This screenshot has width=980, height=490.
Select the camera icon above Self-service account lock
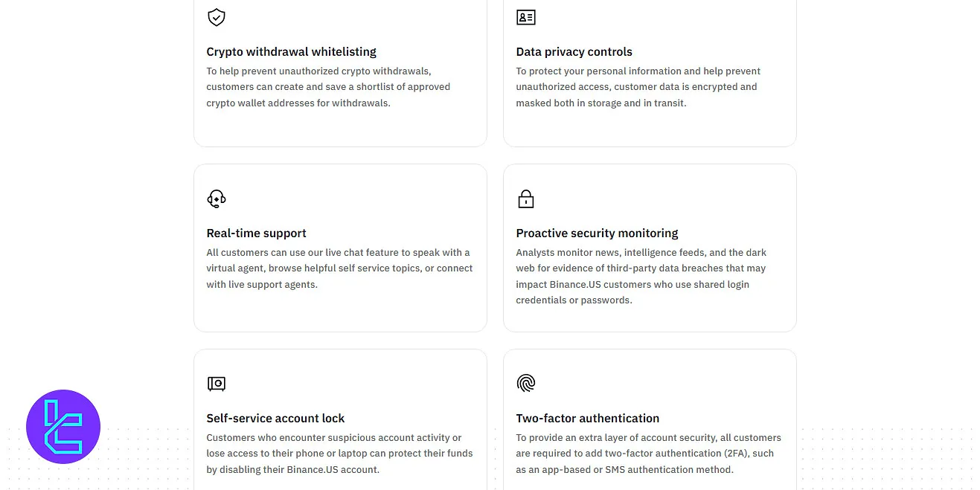[216, 384]
